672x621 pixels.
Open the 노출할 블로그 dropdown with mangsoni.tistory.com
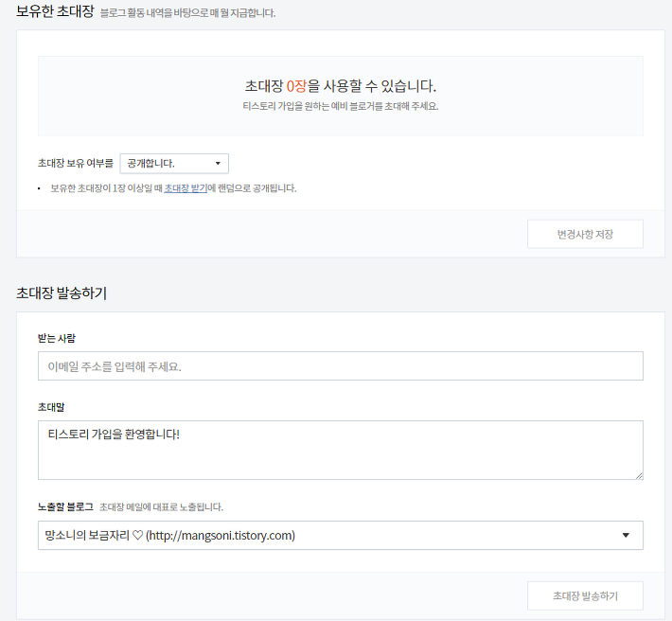tap(341, 535)
